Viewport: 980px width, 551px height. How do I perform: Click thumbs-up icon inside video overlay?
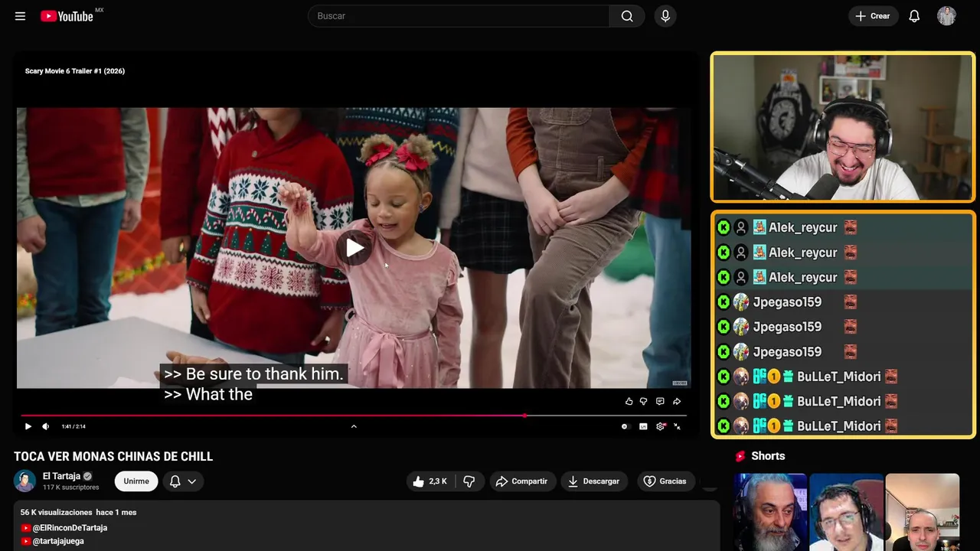(629, 401)
